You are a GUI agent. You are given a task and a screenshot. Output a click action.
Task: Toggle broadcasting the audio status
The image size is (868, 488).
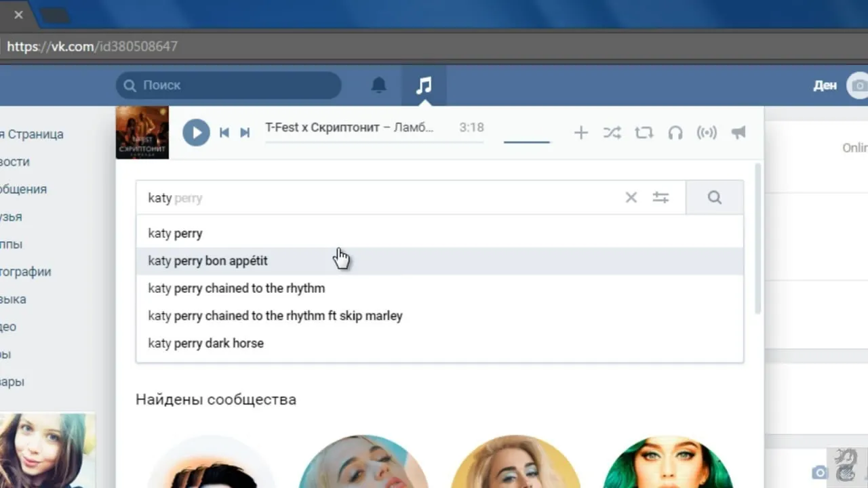pyautogui.click(x=707, y=133)
